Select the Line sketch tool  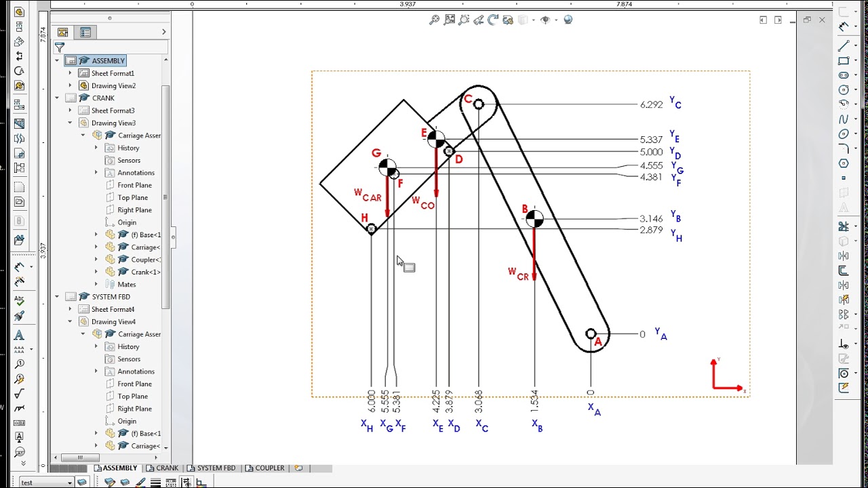click(x=844, y=46)
